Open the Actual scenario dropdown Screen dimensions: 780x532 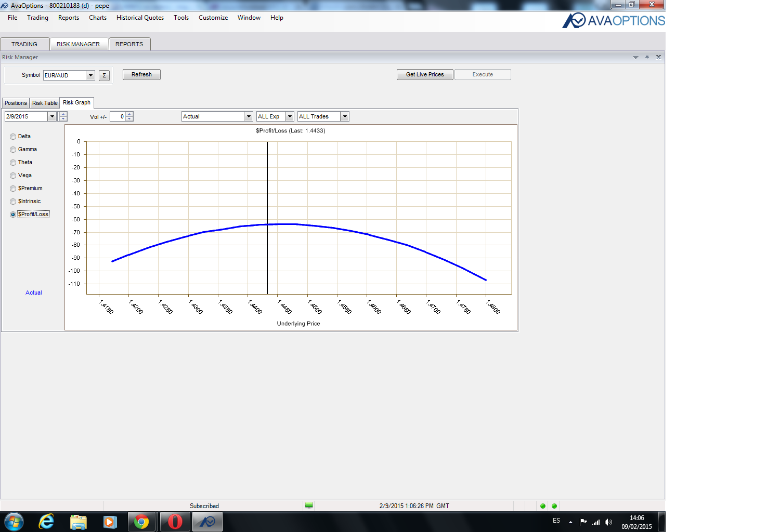[249, 116]
